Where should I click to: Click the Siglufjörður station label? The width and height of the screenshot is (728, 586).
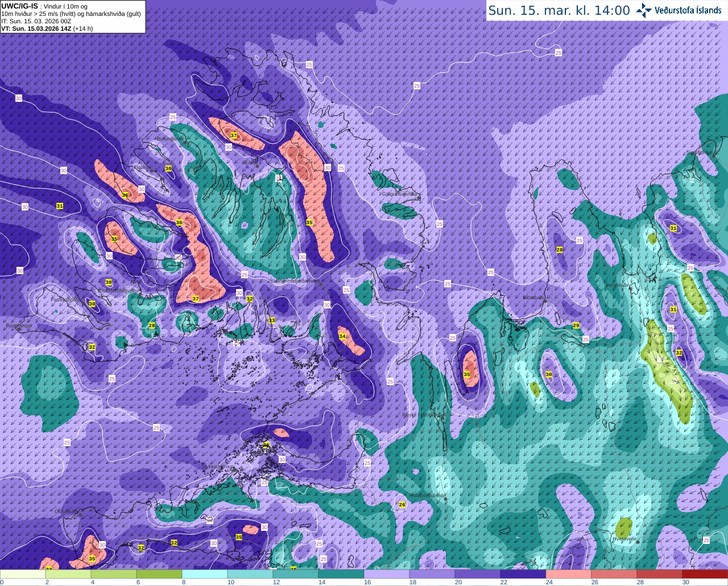698,152
